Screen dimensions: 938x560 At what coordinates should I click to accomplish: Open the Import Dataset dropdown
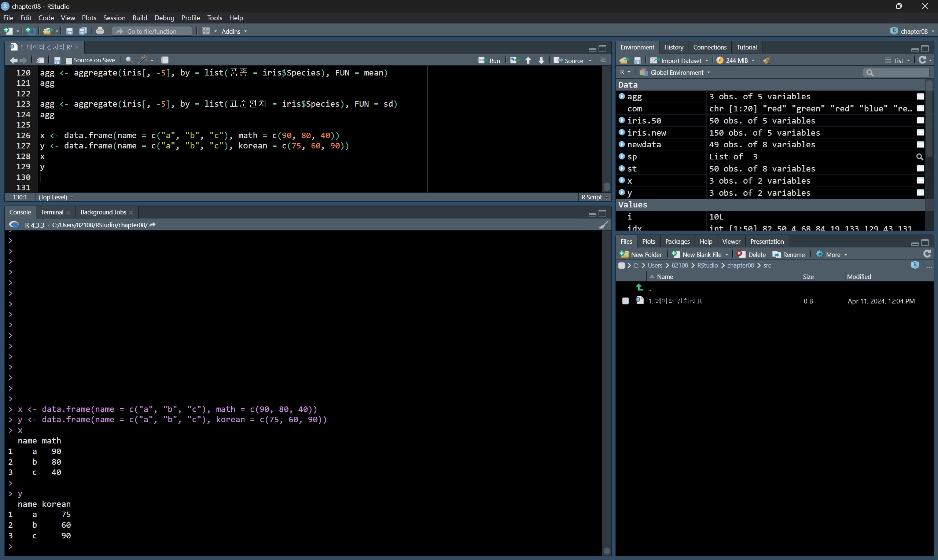[679, 60]
